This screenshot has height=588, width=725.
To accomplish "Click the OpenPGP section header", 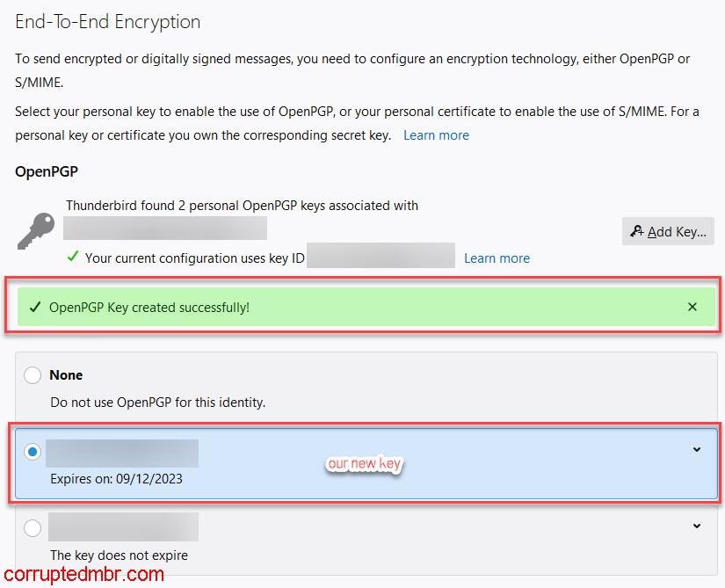I will pos(47,171).
